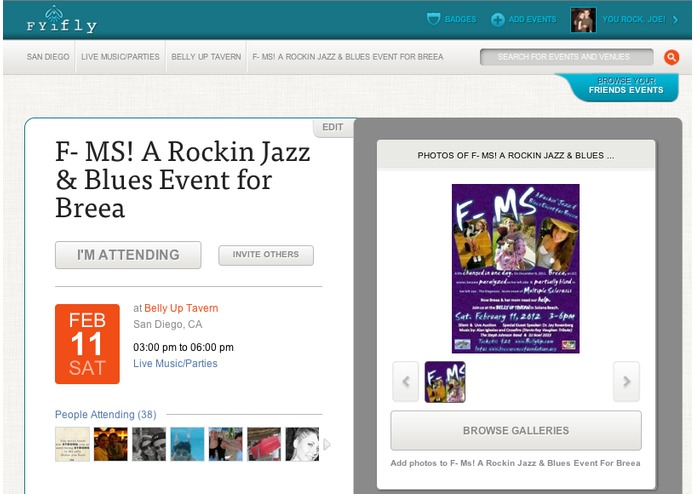This screenshot has width=695, height=494.
Task: Open the seventh attendee grayscale profile photo
Action: point(302,444)
